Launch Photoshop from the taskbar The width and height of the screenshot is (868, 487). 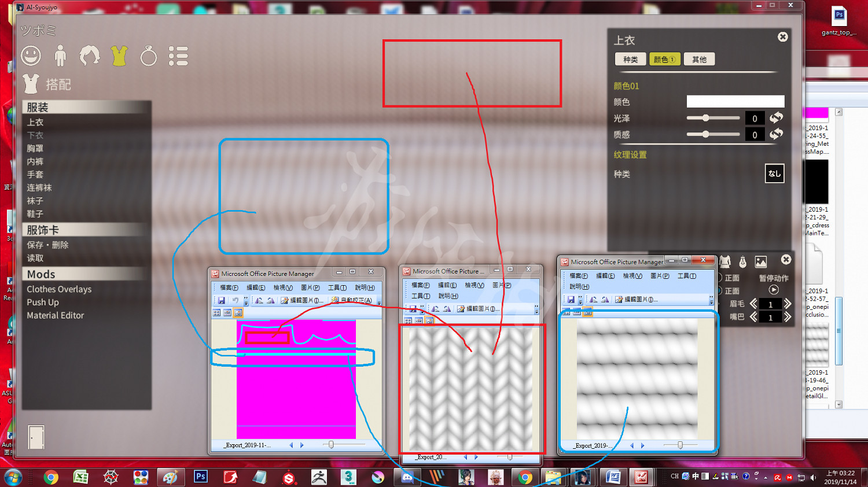click(200, 477)
